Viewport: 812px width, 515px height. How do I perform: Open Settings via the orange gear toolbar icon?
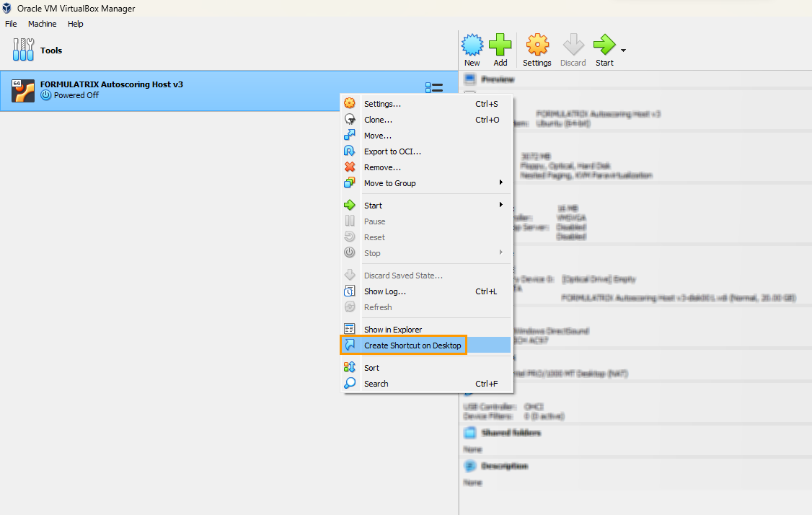tap(537, 45)
